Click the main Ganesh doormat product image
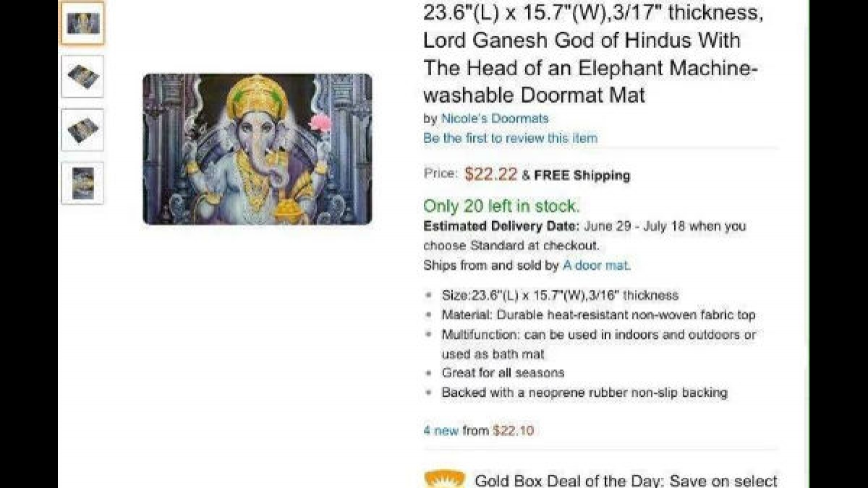This screenshot has height=488, width=868. [x=258, y=149]
